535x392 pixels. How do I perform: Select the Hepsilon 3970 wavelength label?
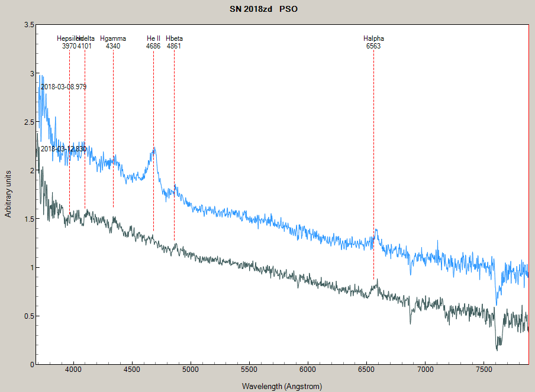pyautogui.click(x=69, y=46)
